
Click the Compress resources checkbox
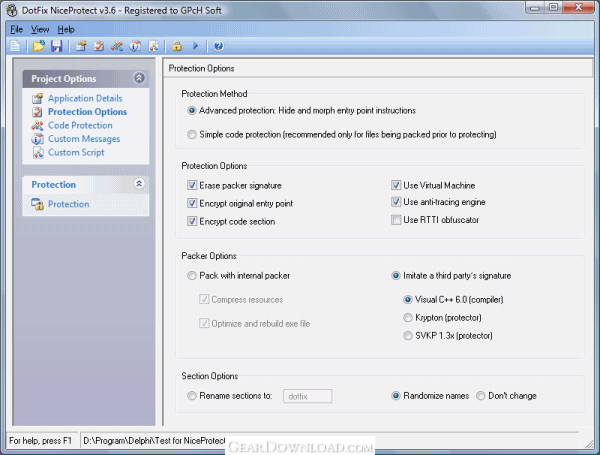click(204, 299)
